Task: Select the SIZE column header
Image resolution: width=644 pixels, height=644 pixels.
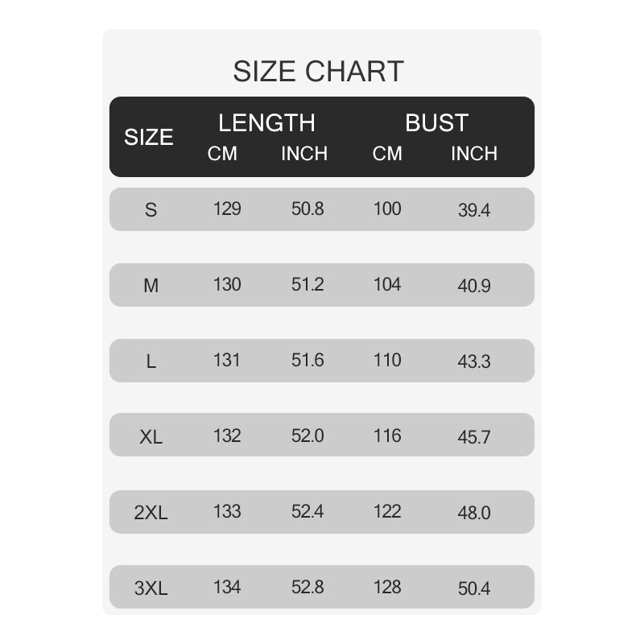Action: [149, 137]
